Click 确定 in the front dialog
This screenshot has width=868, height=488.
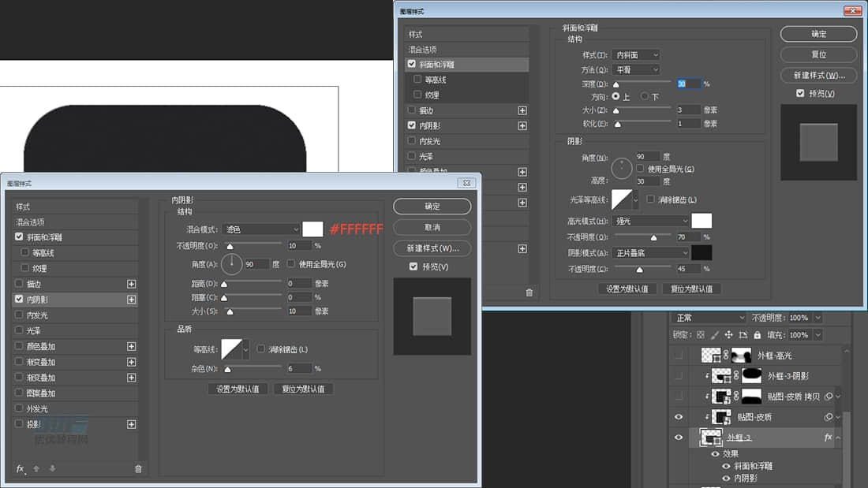432,207
